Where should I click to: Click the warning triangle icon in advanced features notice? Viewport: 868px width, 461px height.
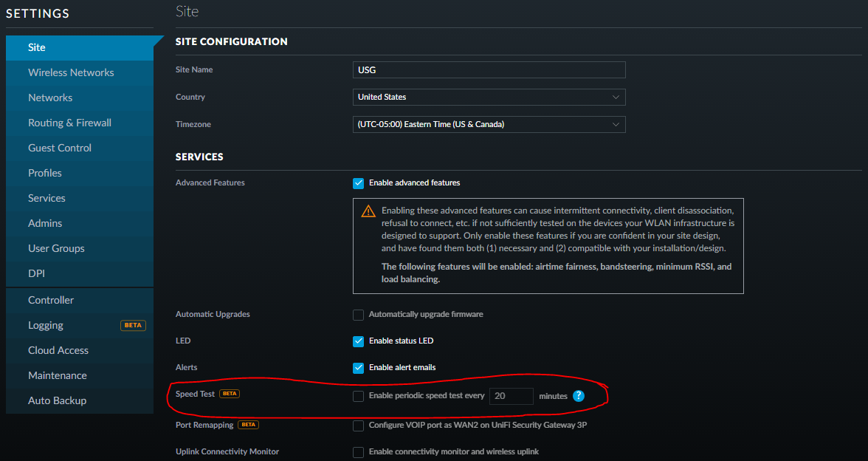click(368, 211)
